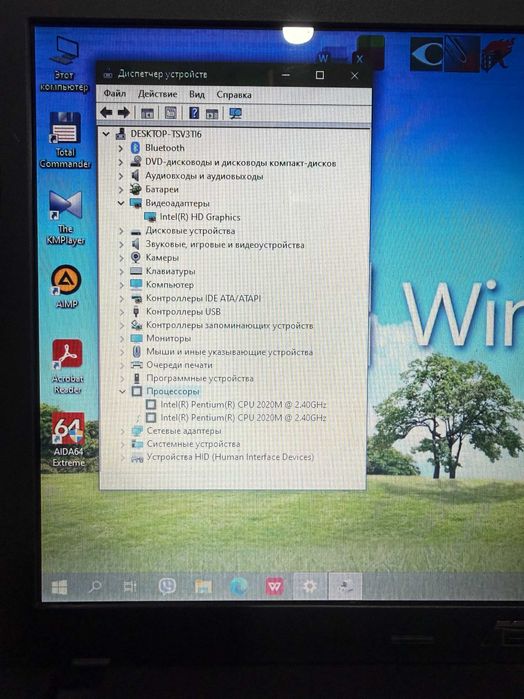Open the 'Справка' menu
This screenshot has height=699, width=524.
[234, 95]
